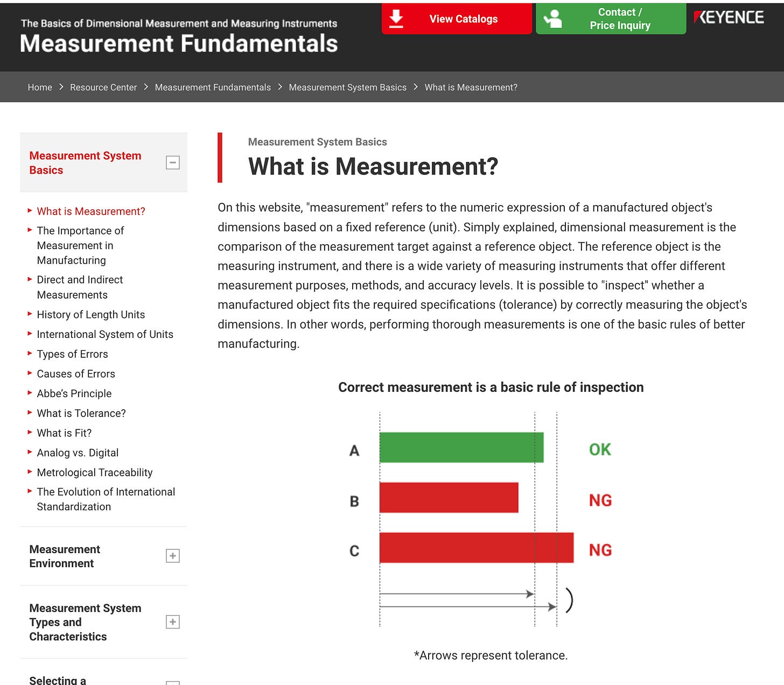
Task: Open The Evolution of International Standardization
Action: [x=106, y=499]
